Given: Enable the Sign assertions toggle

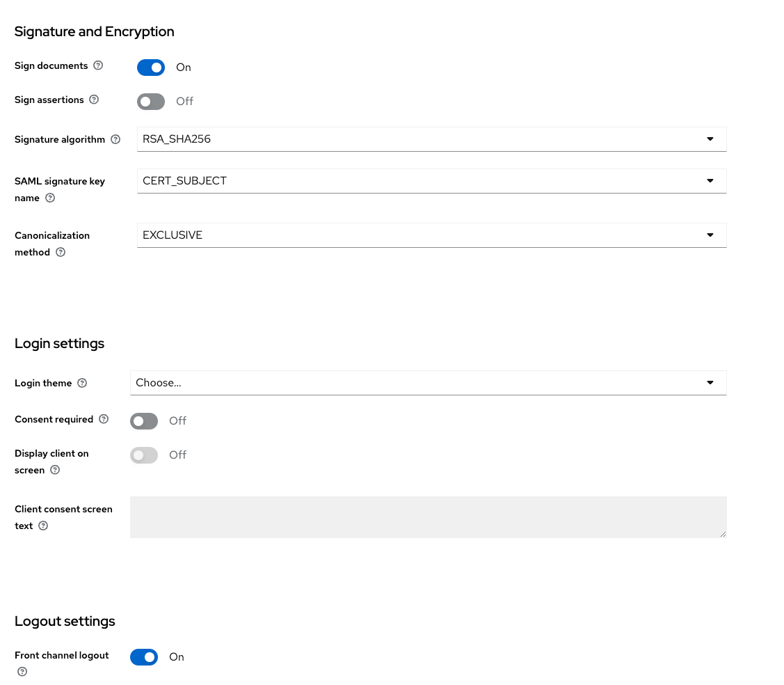Looking at the screenshot, I should [x=151, y=102].
